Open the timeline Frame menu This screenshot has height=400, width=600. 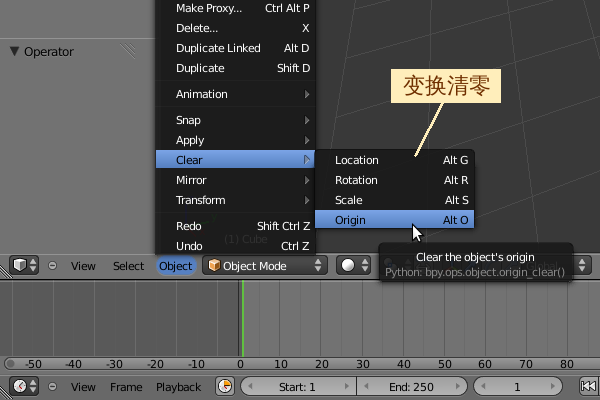[126, 387]
